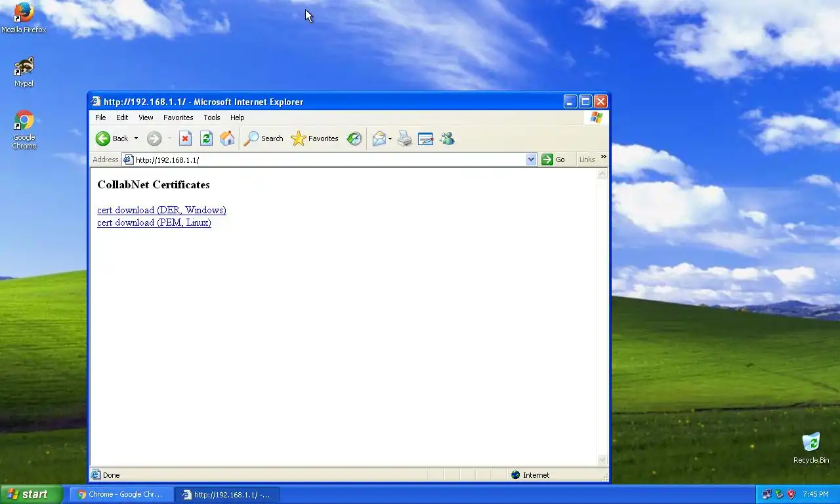Go to the home page icon
This screenshot has height=504, width=840.
click(x=227, y=138)
